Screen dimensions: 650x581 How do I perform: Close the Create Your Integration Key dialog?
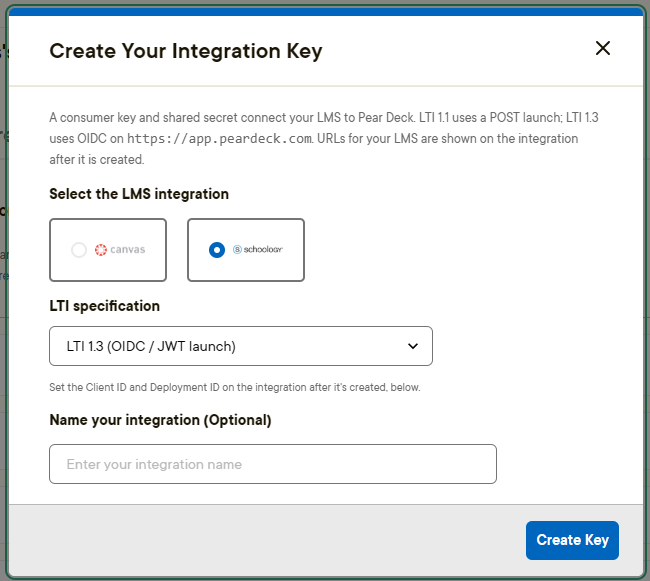[603, 48]
